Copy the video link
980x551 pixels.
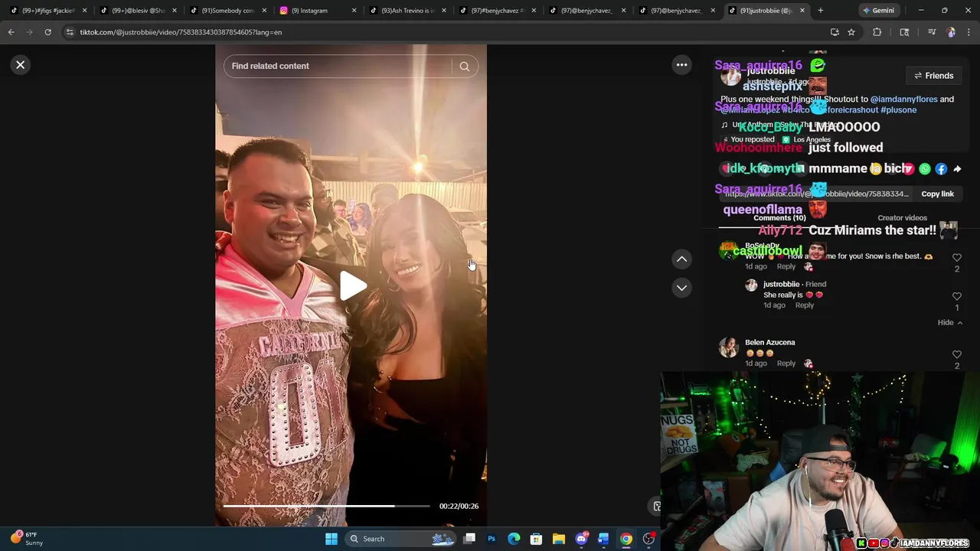click(x=937, y=194)
